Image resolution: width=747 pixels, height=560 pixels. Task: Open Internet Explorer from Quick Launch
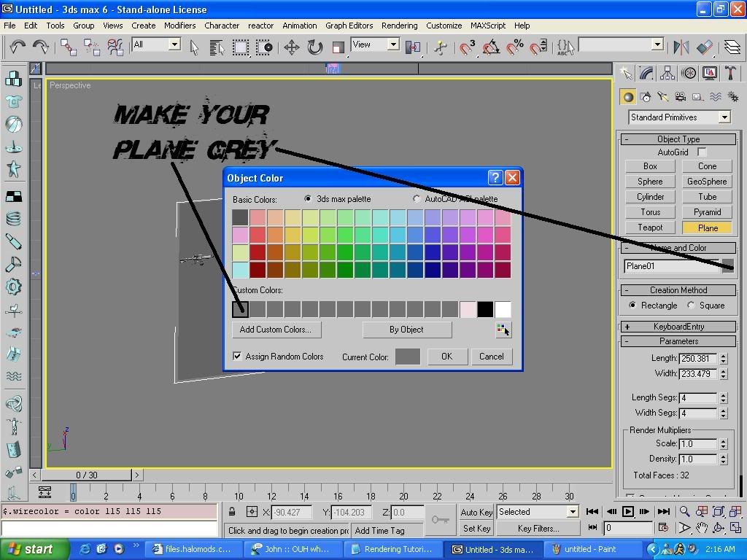click(85, 549)
